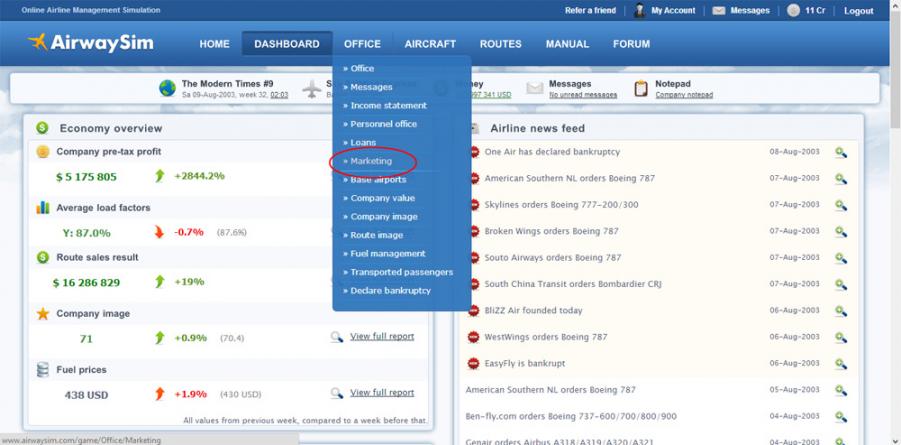
Task: Click the Average load factors chart icon
Action: point(43,208)
